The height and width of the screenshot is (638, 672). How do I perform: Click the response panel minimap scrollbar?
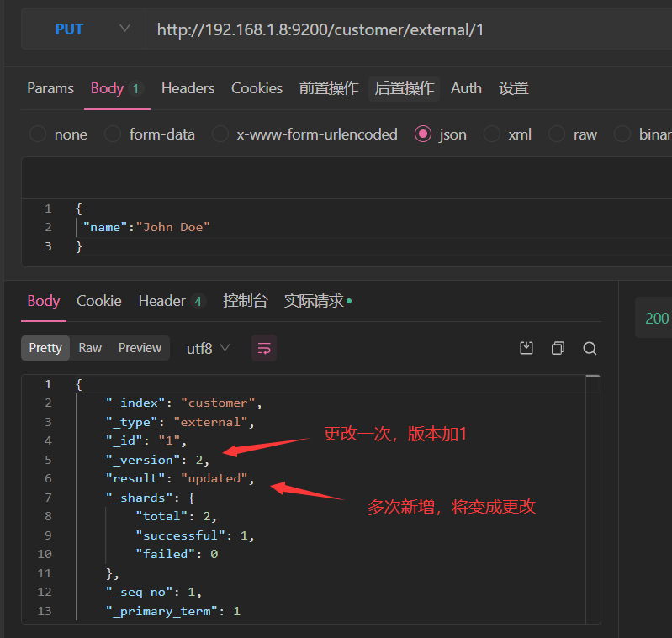(x=593, y=498)
